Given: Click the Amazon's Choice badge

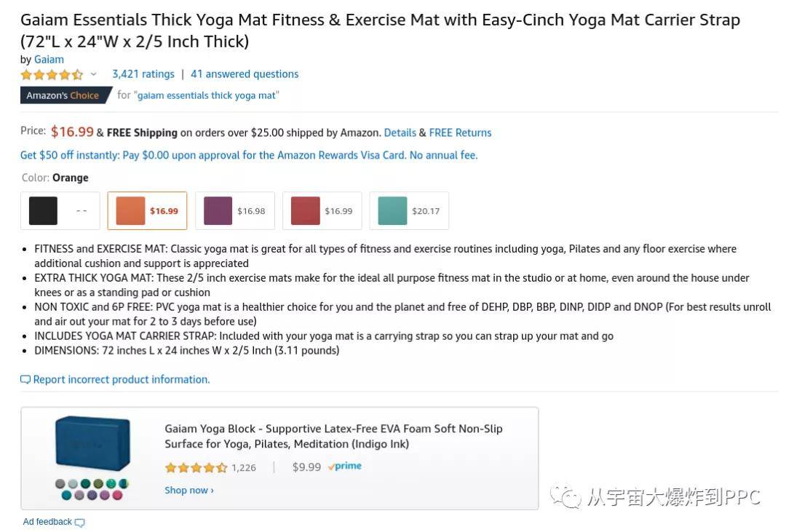Looking at the screenshot, I should click(x=66, y=95).
